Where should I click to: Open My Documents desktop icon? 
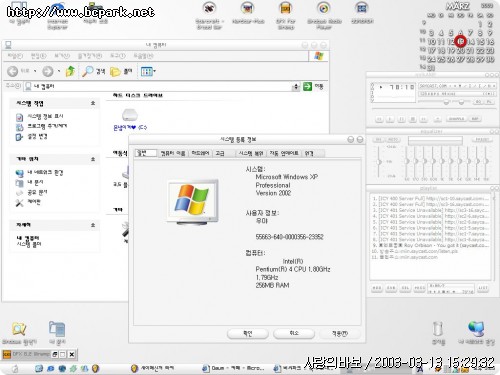(57, 332)
